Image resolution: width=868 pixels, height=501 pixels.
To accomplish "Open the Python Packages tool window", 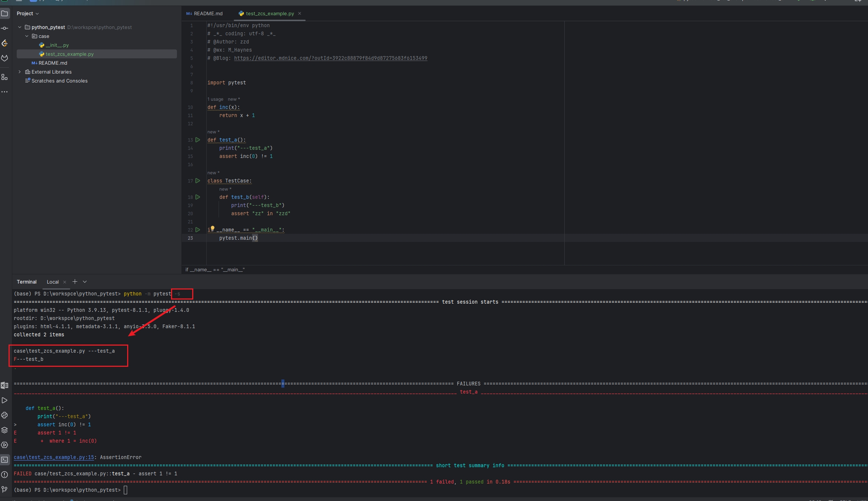I will pos(4,415).
